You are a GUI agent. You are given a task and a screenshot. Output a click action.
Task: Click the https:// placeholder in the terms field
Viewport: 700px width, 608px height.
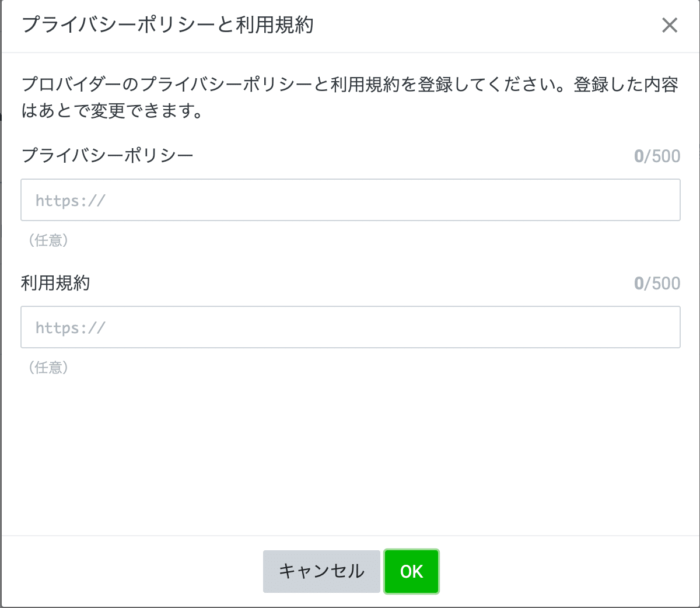(70, 327)
